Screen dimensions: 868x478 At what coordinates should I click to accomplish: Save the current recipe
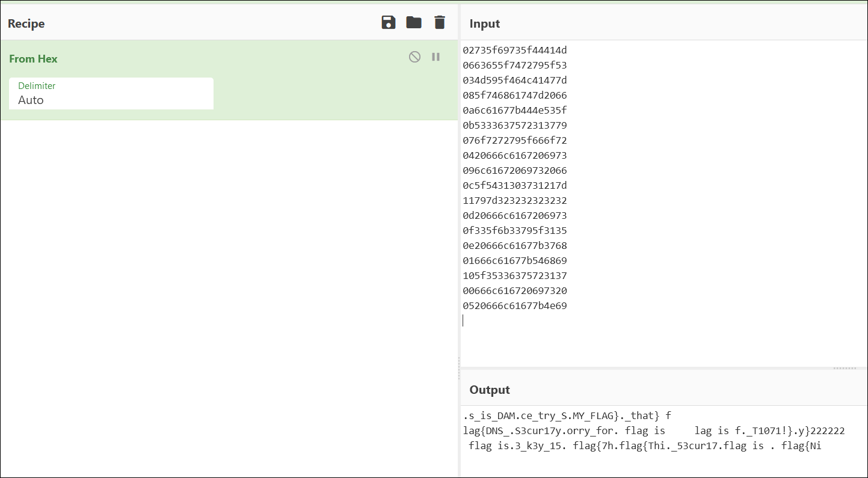[x=389, y=23]
